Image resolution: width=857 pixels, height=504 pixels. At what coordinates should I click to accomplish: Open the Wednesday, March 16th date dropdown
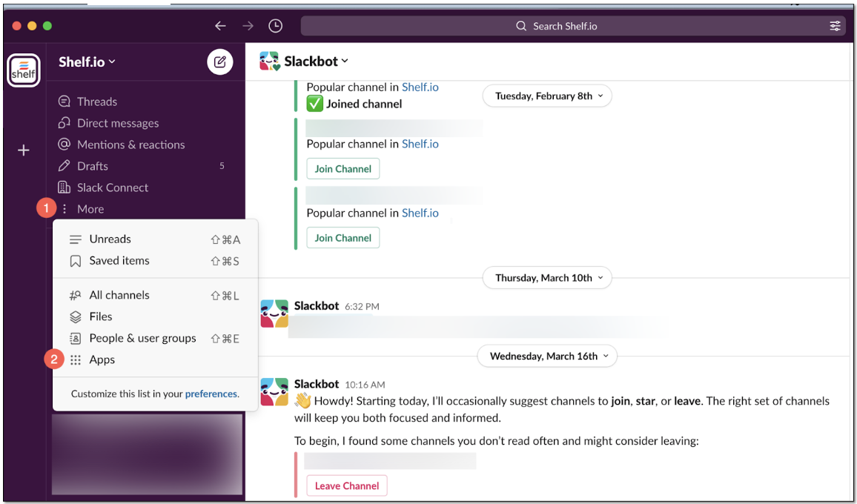pos(547,357)
